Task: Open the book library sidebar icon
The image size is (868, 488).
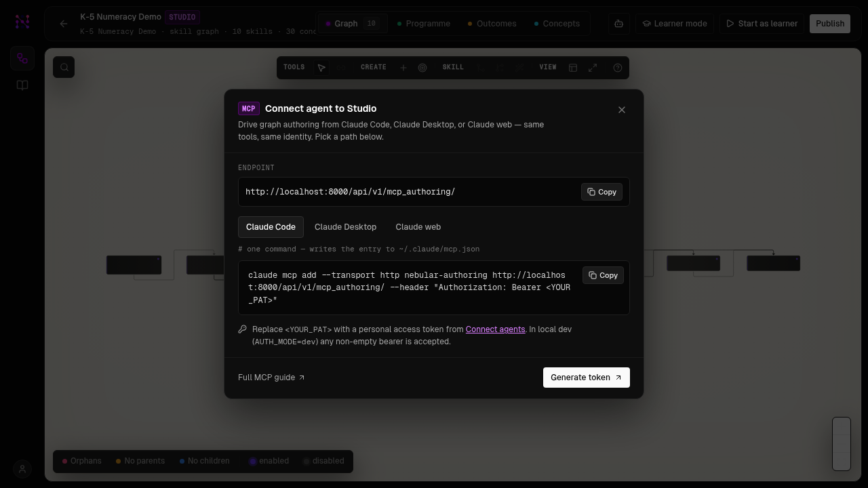Action: point(22,85)
